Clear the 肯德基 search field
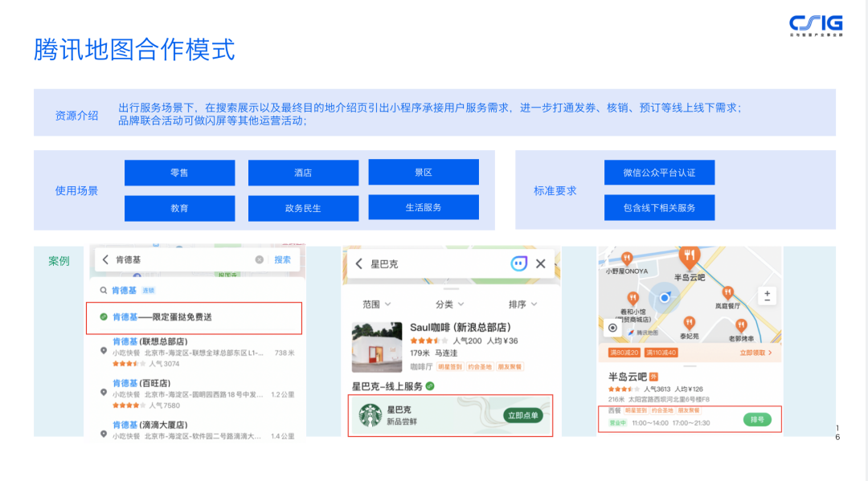 [x=259, y=259]
